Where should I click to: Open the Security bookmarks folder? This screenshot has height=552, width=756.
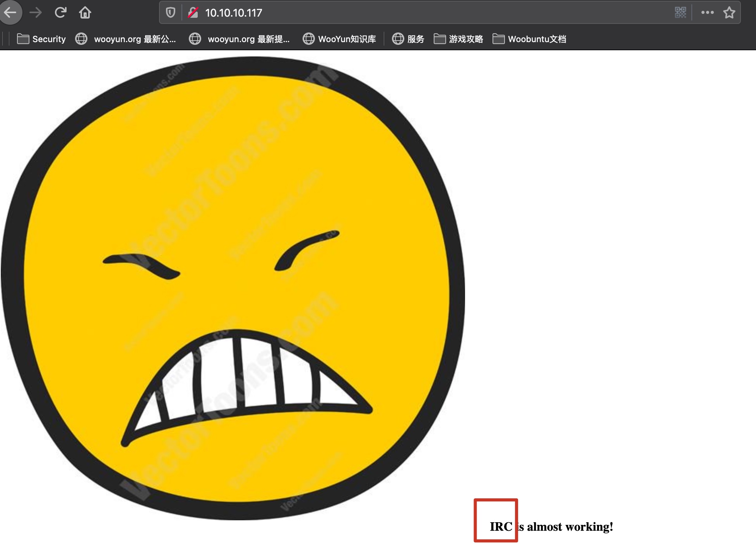(x=41, y=39)
